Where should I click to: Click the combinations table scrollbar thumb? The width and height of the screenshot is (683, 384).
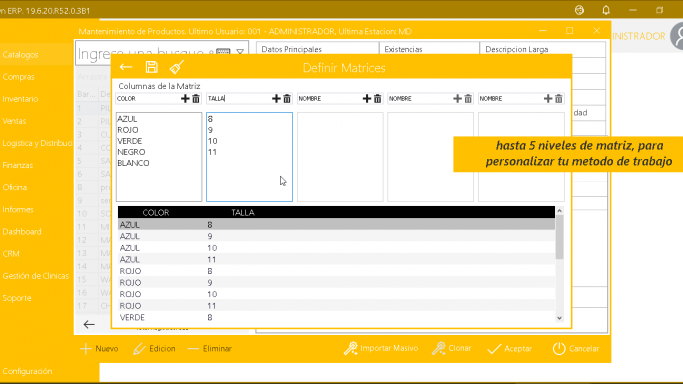click(x=560, y=237)
